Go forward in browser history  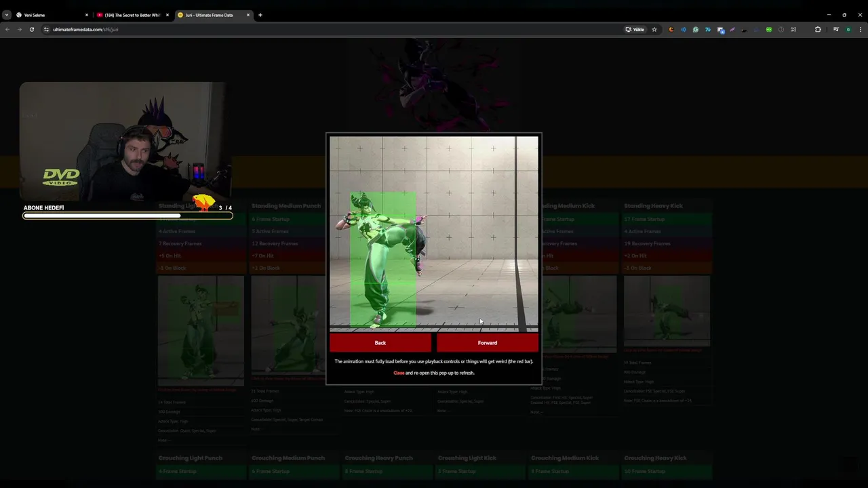pyautogui.click(x=19, y=29)
